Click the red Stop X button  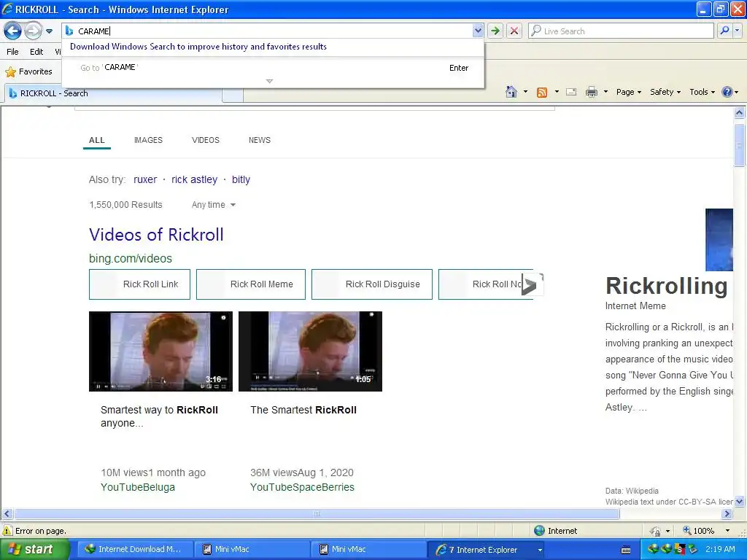click(x=514, y=31)
